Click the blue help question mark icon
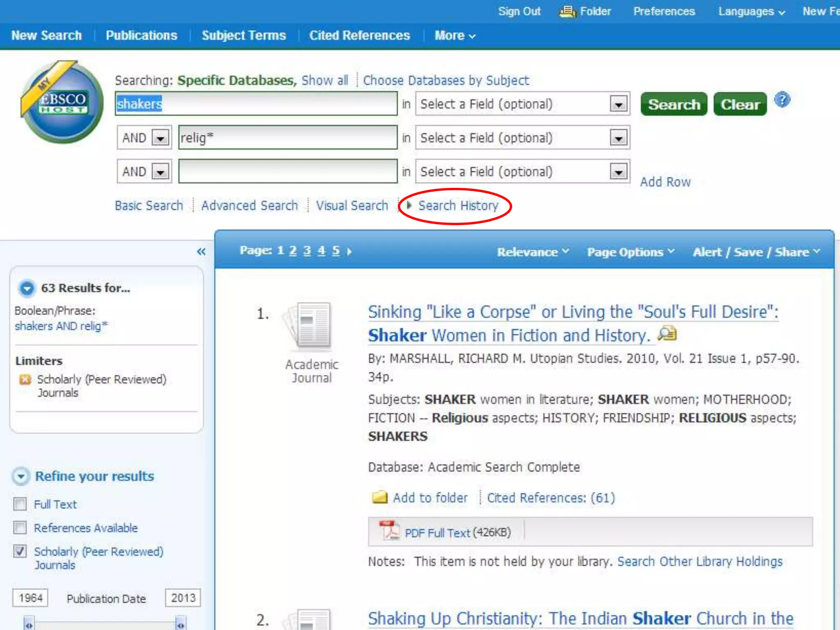840x630 pixels. pos(782,100)
